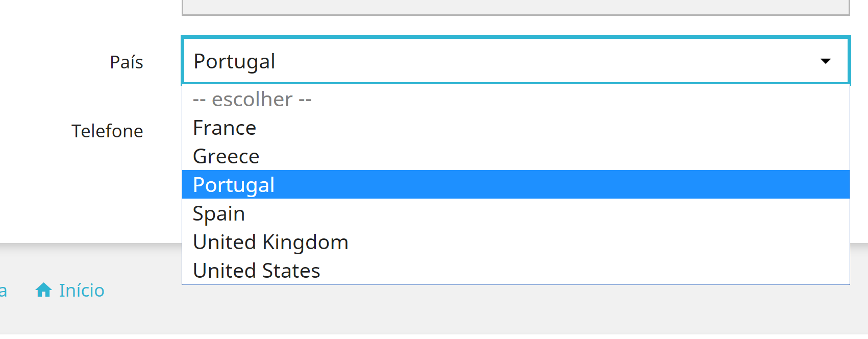This screenshot has width=868, height=339.
Task: Click the blue-outlined País select border
Action: coord(515,37)
